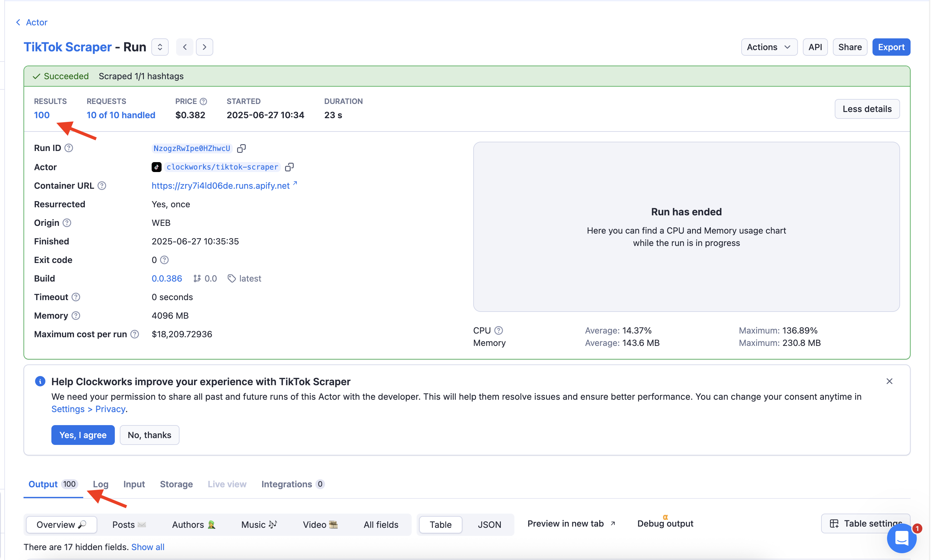Image resolution: width=931 pixels, height=560 pixels.
Task: Switch to the Live view tab
Action: 227,484
